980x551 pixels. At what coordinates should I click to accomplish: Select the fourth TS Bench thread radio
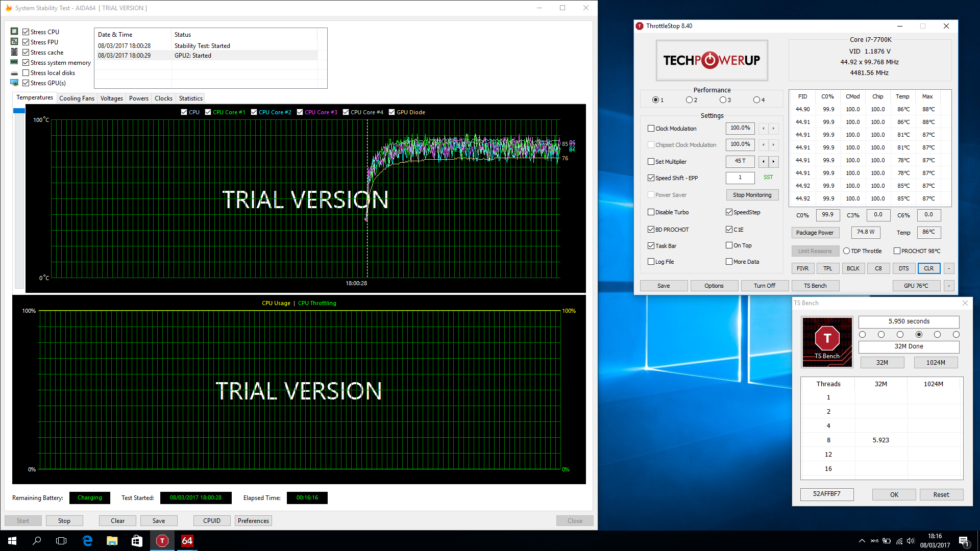click(919, 335)
